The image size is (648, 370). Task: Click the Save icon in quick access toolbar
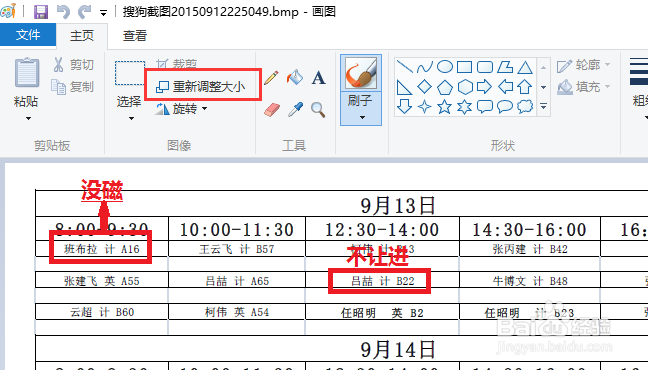tap(40, 12)
